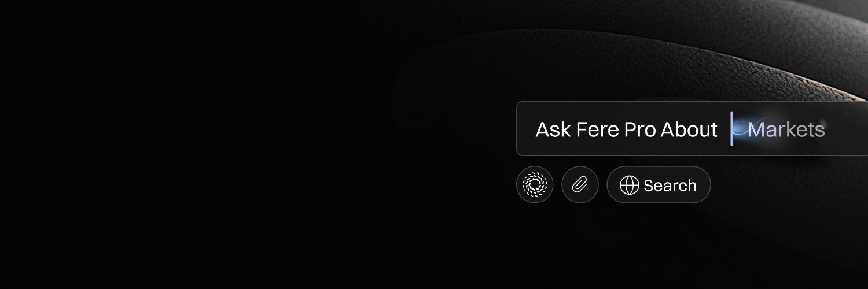Click the globe icon in Search
The image size is (868, 289).
point(630,186)
